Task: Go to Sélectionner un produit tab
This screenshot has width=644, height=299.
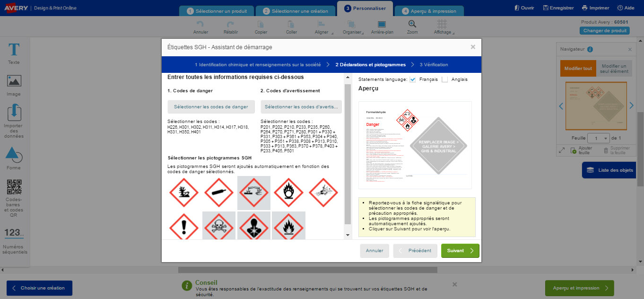Action: 217,11
